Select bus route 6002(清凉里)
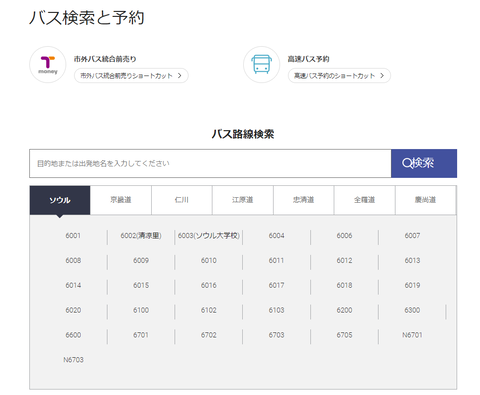Image resolution: width=480 pixels, height=395 pixels. tap(141, 236)
